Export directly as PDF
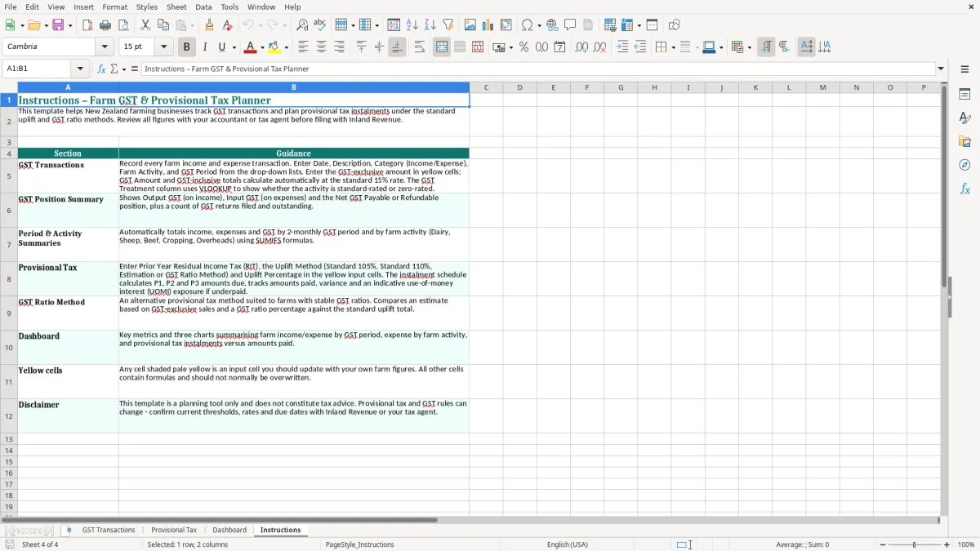Image resolution: width=980 pixels, height=551 pixels. tap(87, 25)
